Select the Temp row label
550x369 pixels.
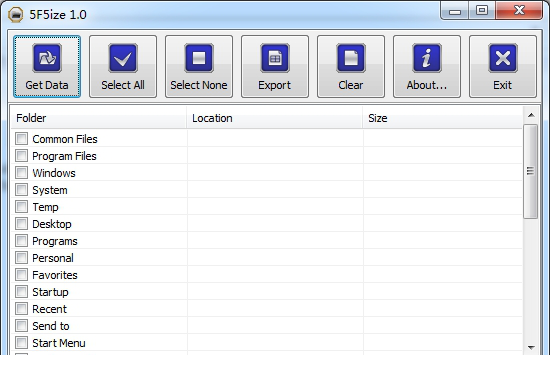pyautogui.click(x=45, y=207)
